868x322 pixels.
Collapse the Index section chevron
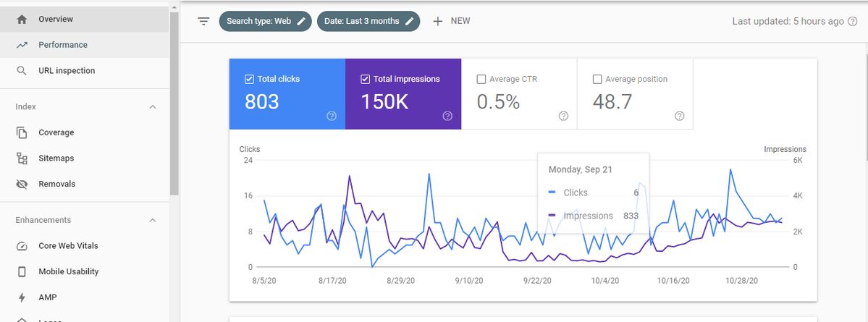coord(153,107)
